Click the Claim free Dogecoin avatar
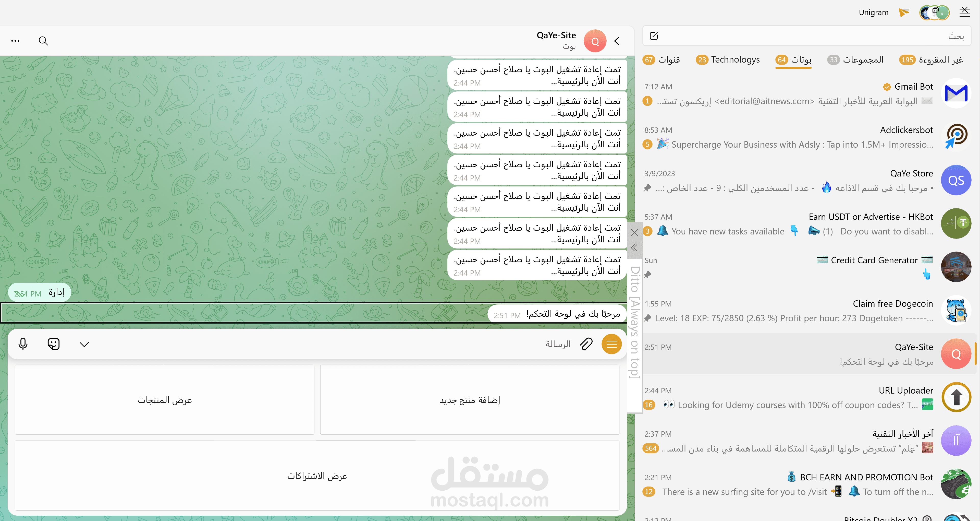The image size is (980, 521). [956, 310]
